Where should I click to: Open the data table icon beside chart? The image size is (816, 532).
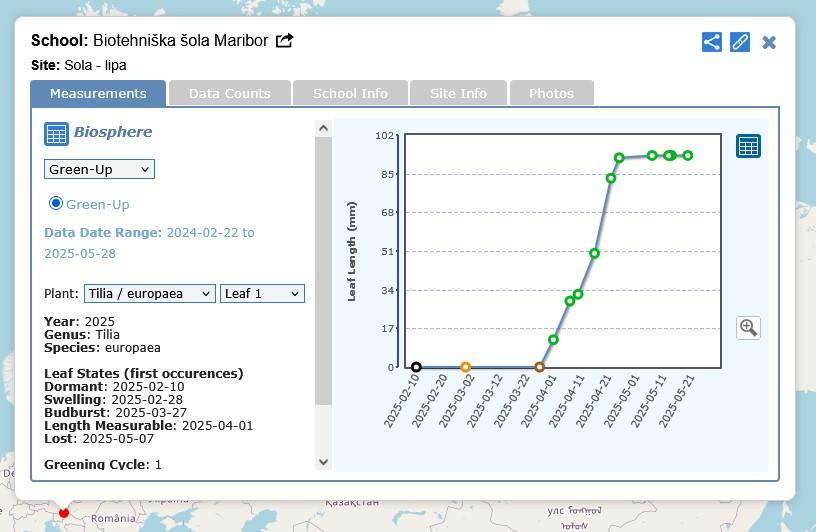tap(748, 146)
